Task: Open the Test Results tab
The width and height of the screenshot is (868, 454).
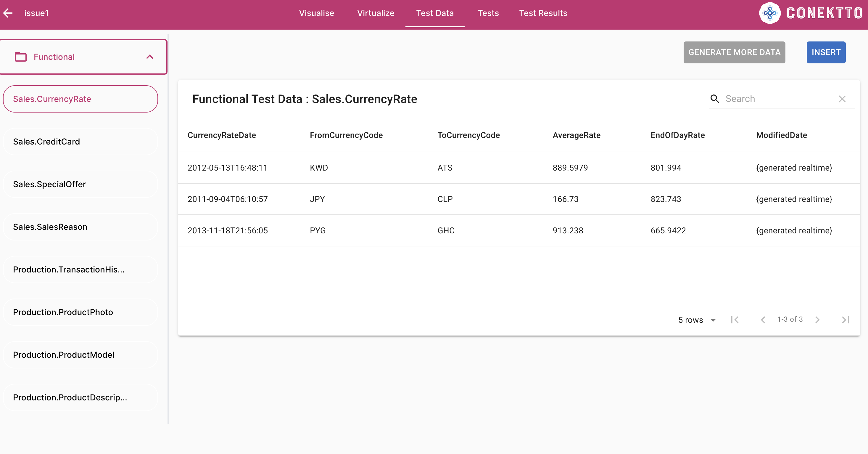Action: pos(543,13)
